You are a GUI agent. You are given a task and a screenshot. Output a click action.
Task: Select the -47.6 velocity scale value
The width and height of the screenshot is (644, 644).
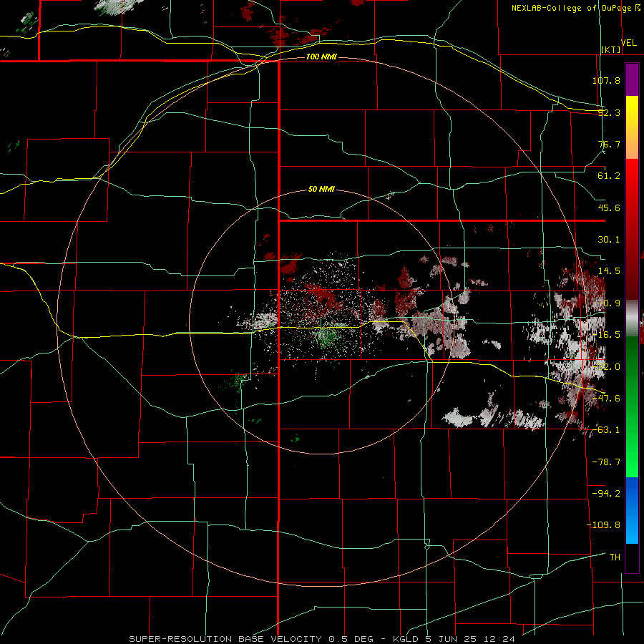606,399
